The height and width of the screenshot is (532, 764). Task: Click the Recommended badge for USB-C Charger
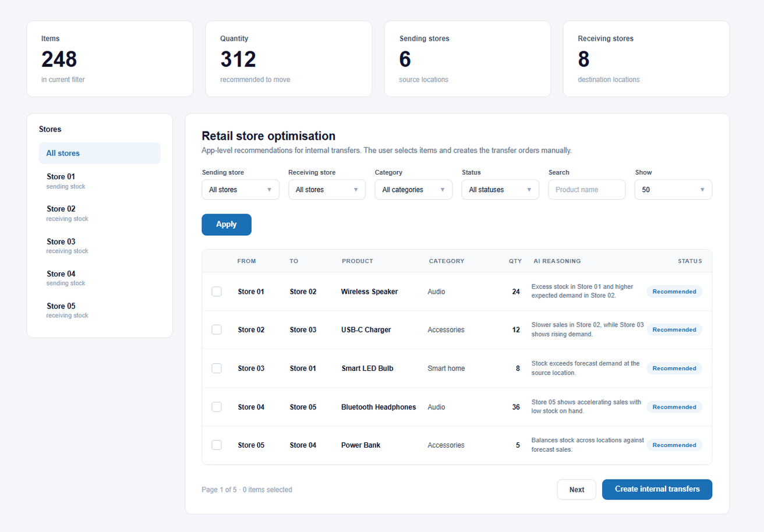pyautogui.click(x=674, y=329)
